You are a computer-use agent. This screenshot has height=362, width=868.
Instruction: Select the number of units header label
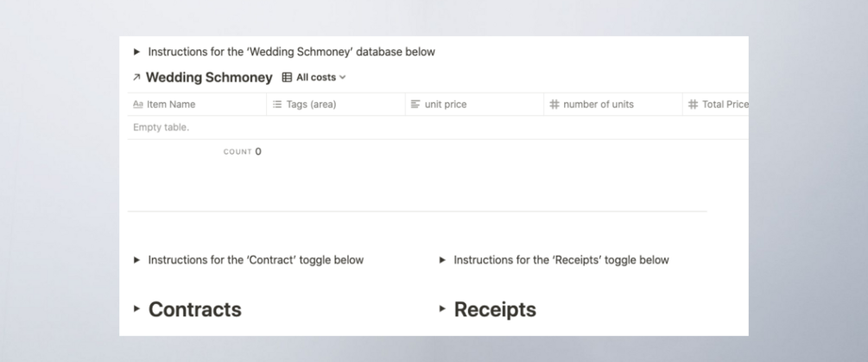coord(599,105)
